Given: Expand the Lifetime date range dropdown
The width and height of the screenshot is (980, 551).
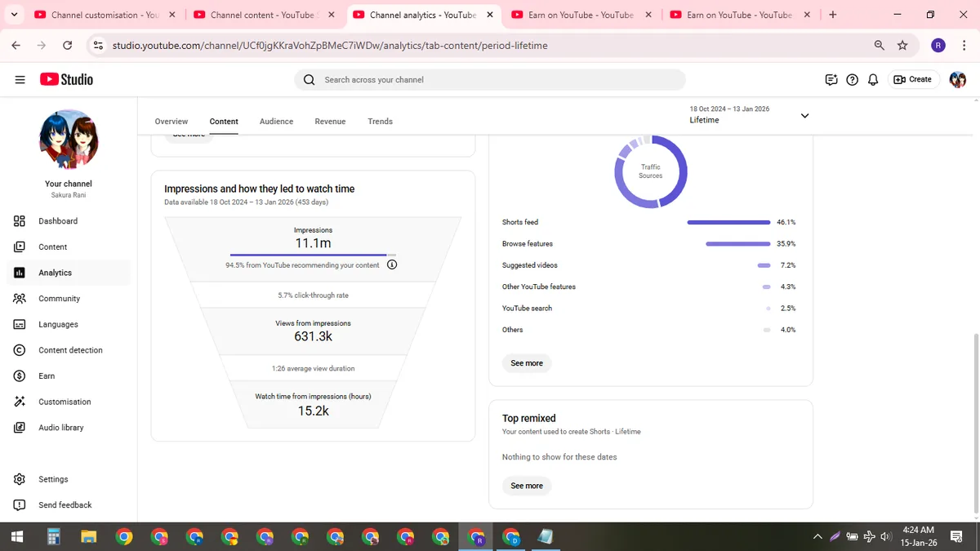Looking at the screenshot, I should (x=804, y=115).
